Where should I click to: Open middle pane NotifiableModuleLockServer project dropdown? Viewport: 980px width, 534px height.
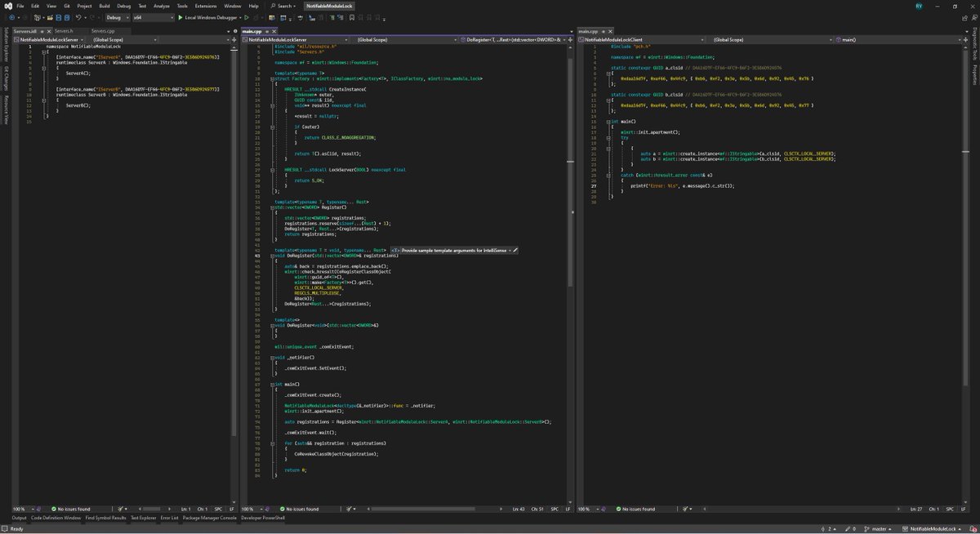296,39
